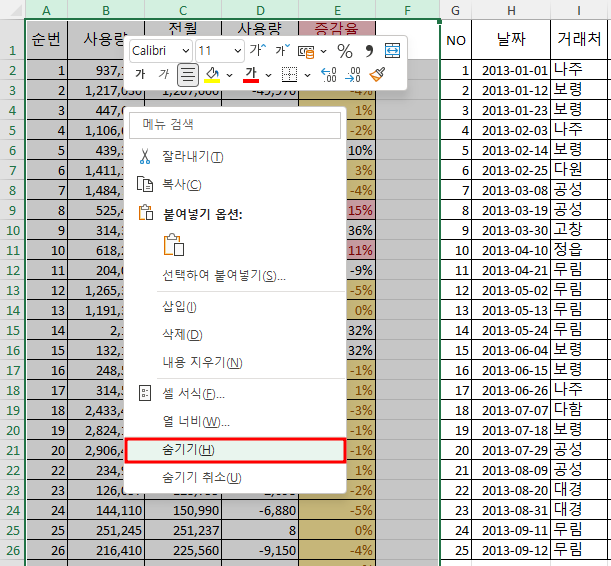Click the value 216,410 cell
Viewport: 611px width, 566px height.
106,550
